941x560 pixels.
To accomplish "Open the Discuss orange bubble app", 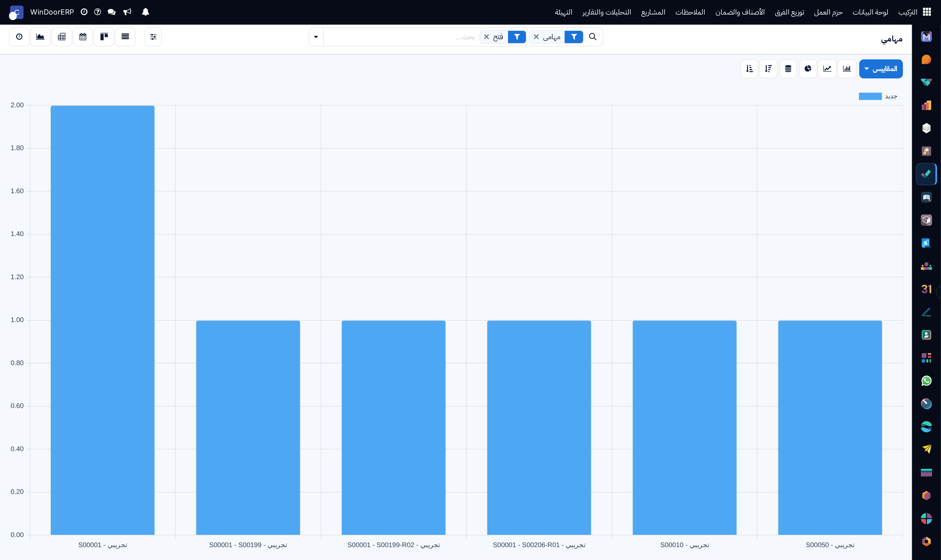I will [926, 60].
